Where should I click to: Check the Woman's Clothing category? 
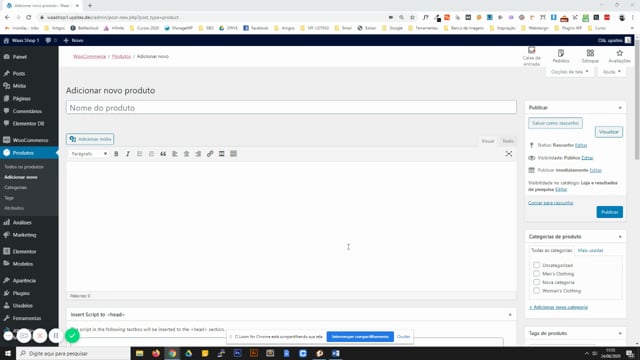(536, 291)
